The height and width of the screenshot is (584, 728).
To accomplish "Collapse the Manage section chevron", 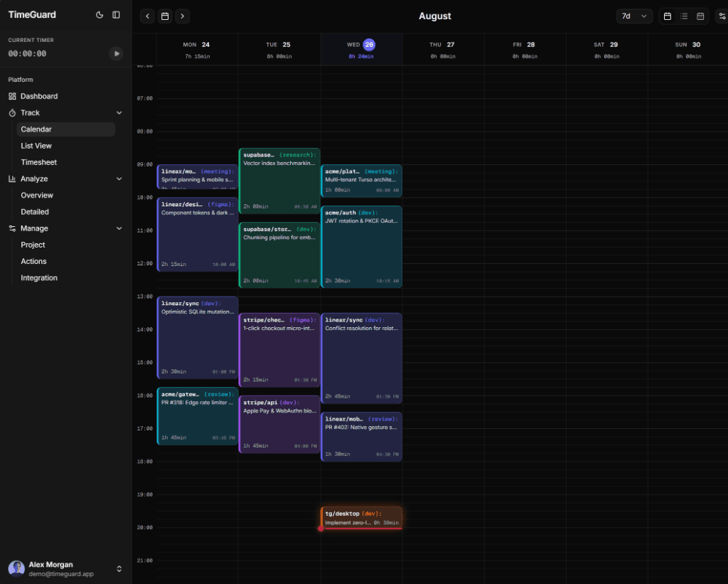I will coord(119,228).
